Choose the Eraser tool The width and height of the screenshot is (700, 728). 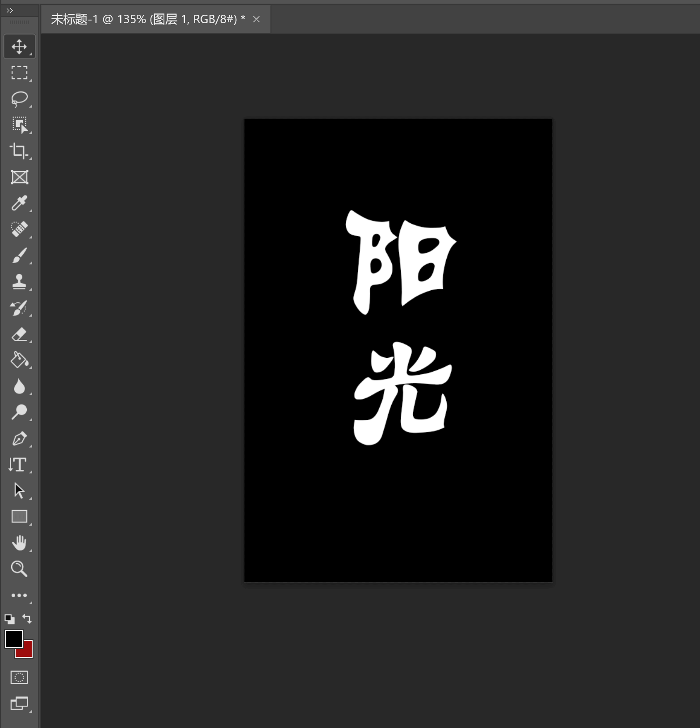coord(19,335)
